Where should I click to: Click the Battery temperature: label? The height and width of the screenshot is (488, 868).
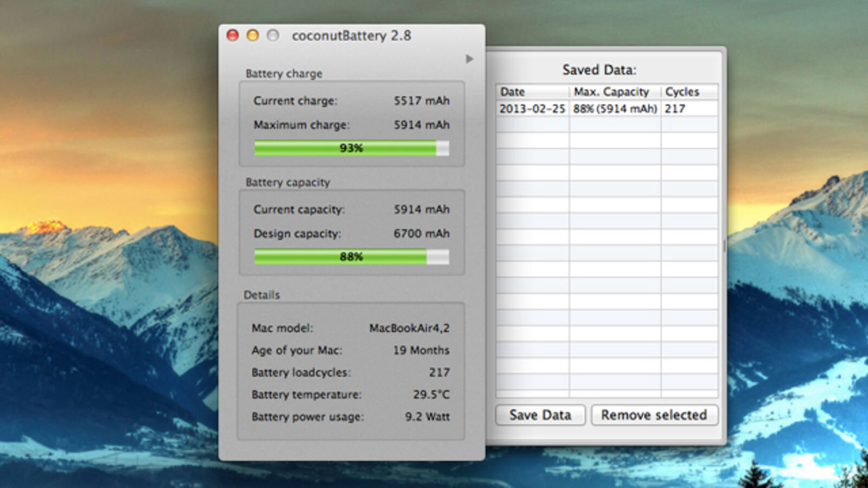coord(306,395)
